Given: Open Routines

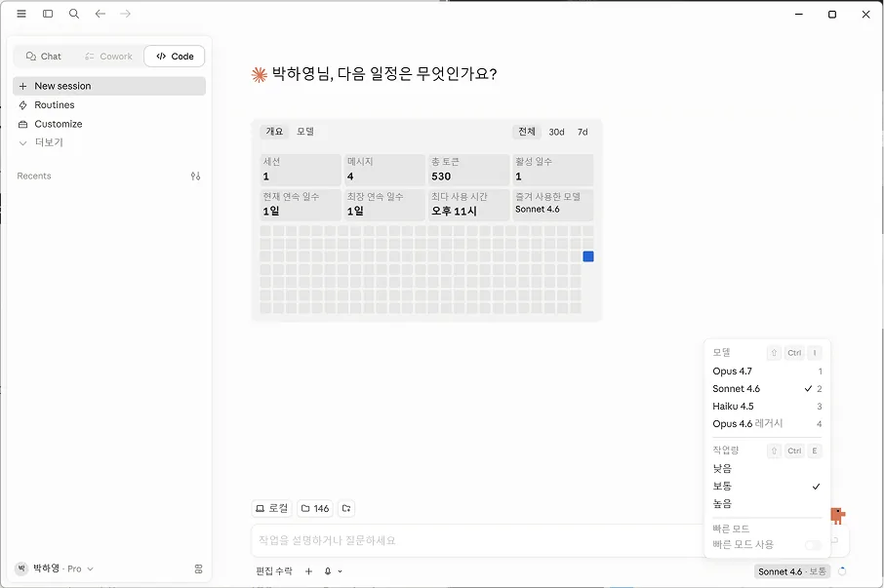Looking at the screenshot, I should 109,105.
